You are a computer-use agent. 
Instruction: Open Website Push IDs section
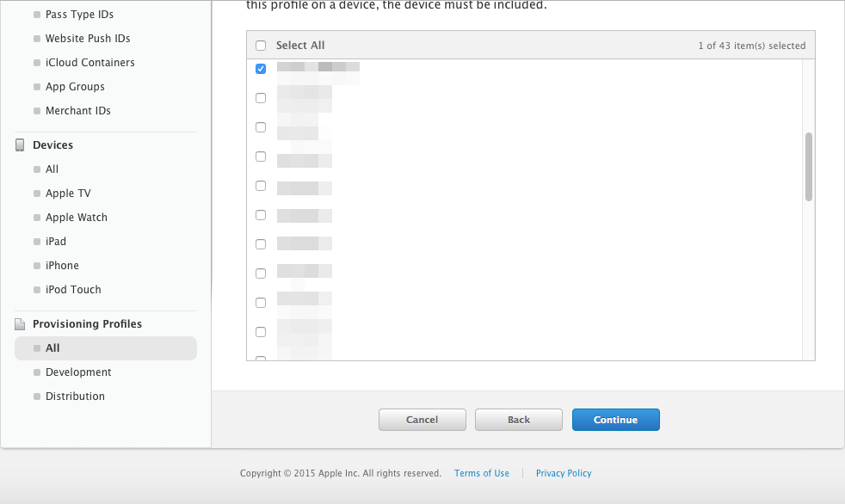(88, 38)
